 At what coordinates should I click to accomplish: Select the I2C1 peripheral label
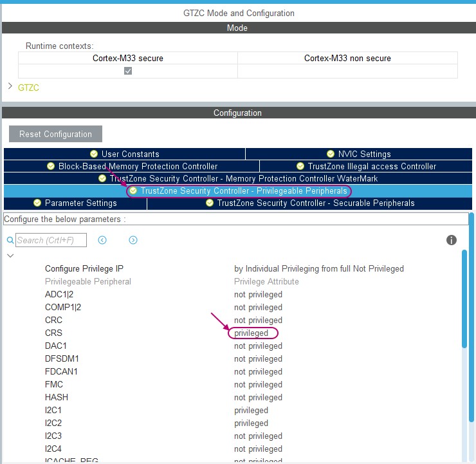coord(53,410)
